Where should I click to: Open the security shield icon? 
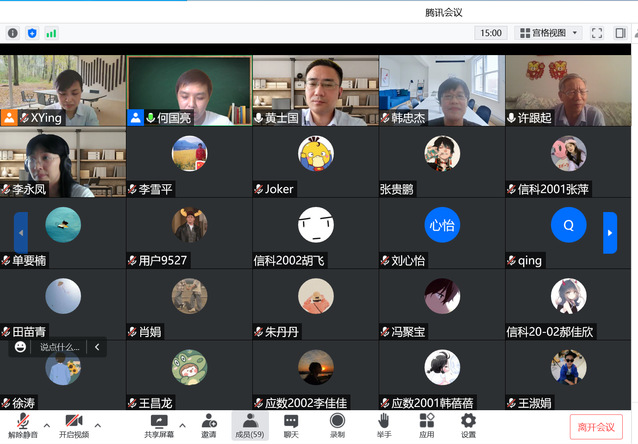32,33
